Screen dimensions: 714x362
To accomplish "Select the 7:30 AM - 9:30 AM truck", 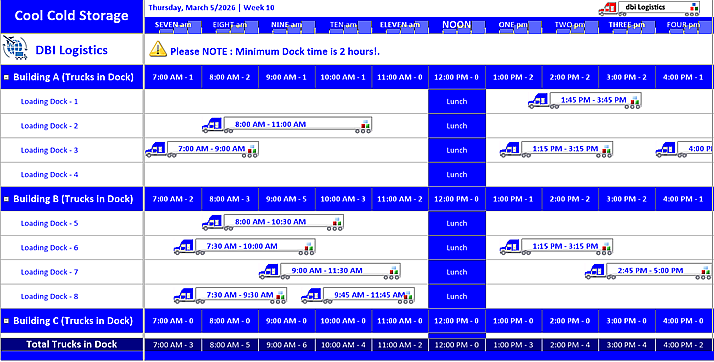I will (230, 296).
